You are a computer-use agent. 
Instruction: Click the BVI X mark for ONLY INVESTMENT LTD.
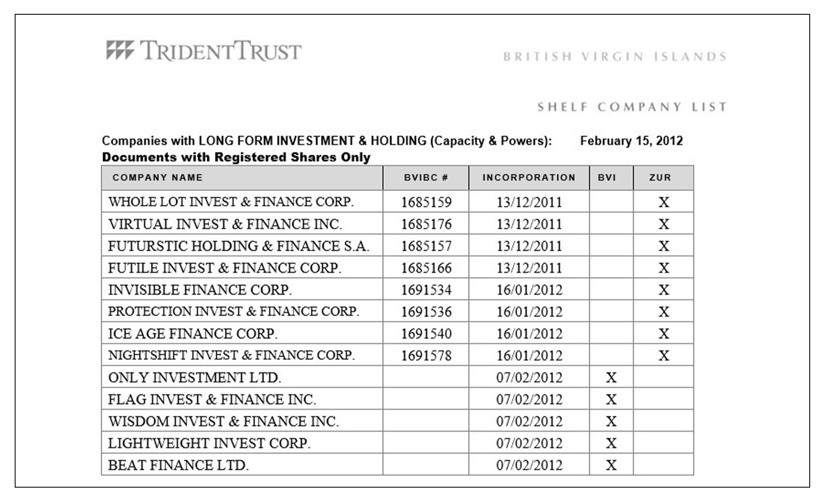pos(611,378)
